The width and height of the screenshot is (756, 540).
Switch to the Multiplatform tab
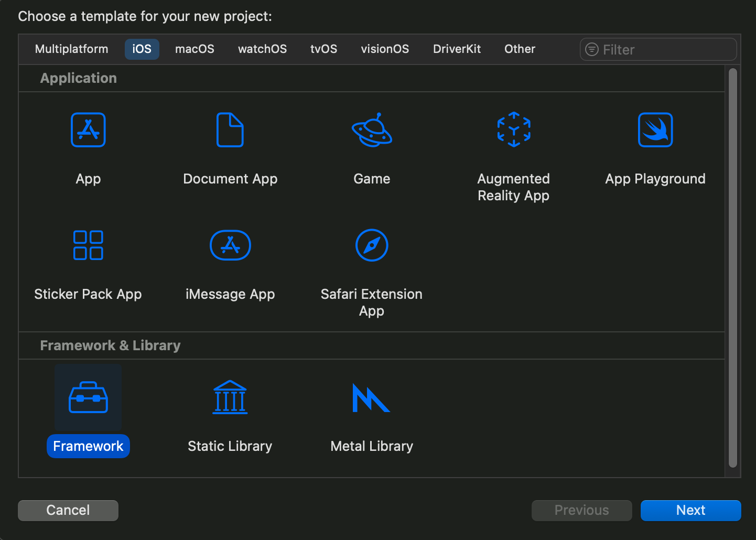pyautogui.click(x=71, y=49)
